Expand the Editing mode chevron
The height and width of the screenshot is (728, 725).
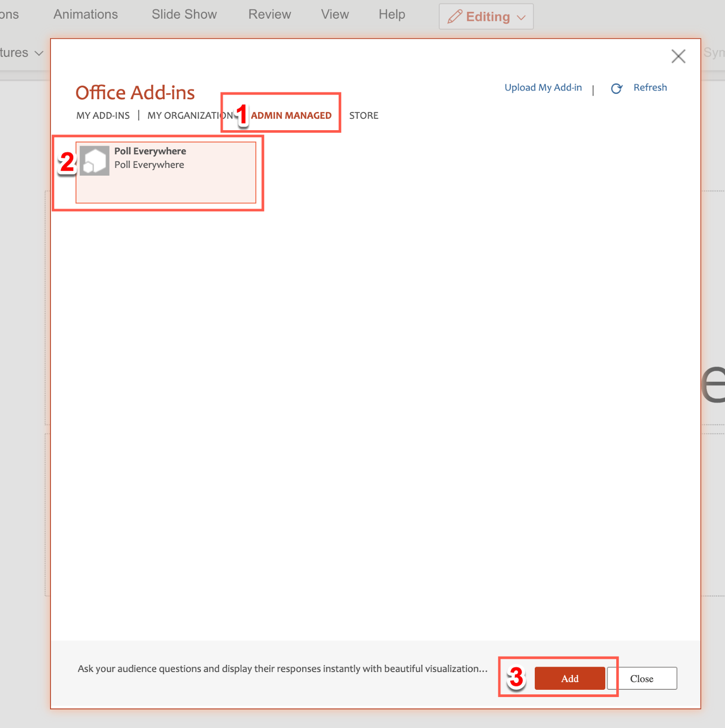pyautogui.click(x=522, y=18)
